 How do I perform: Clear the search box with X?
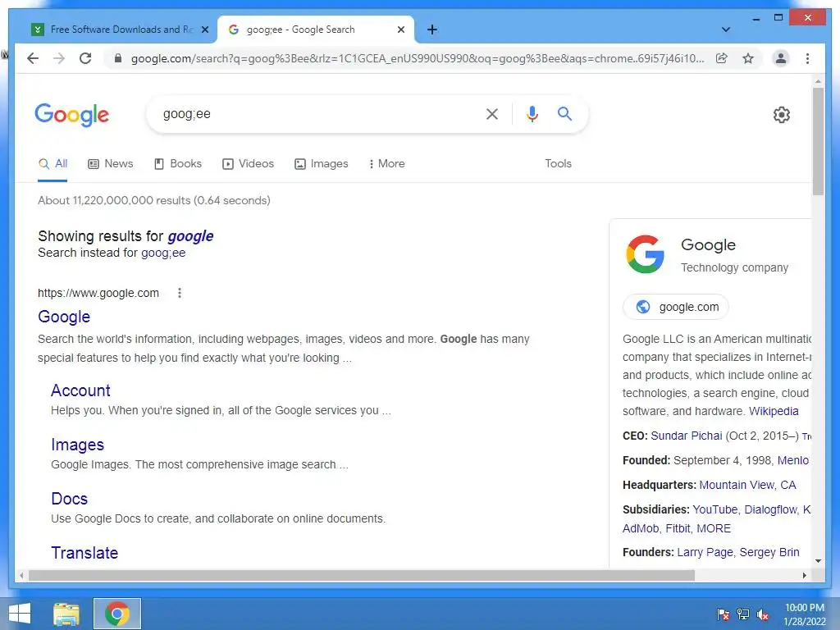coord(492,113)
